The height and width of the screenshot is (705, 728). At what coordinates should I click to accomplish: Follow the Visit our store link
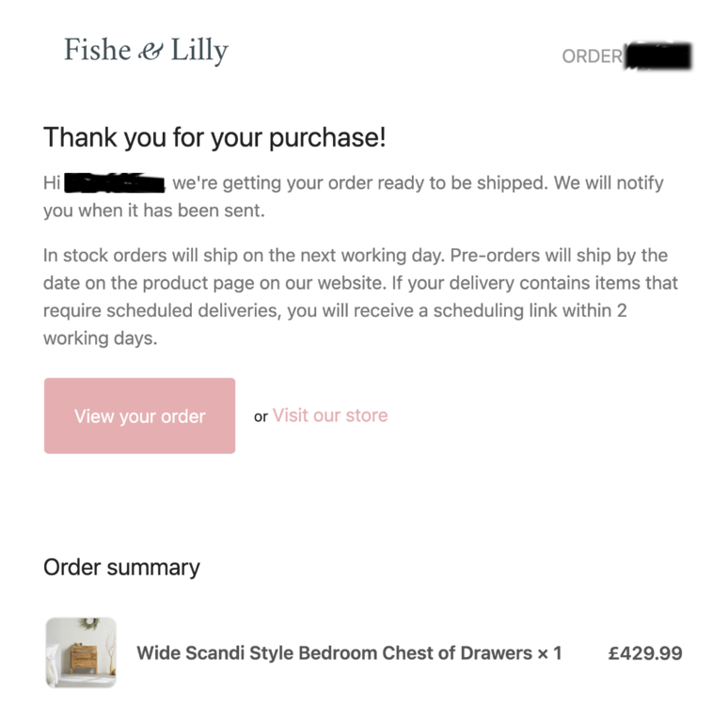pyautogui.click(x=330, y=415)
